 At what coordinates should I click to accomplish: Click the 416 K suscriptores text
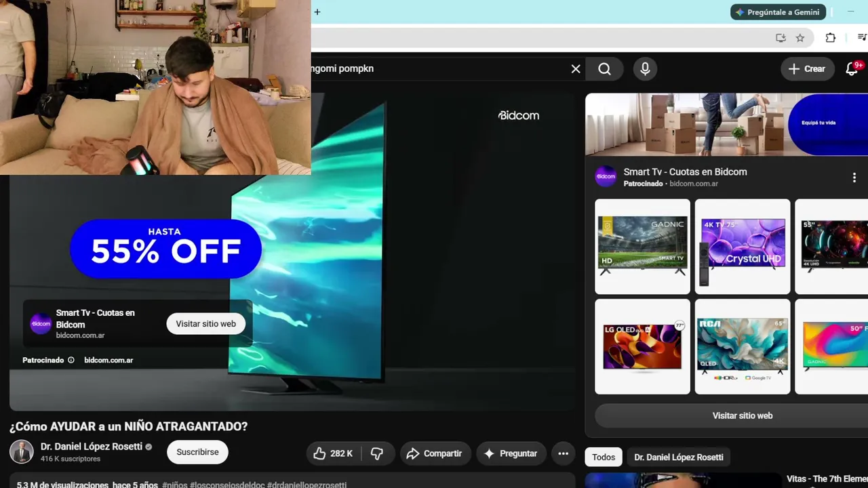coord(71,459)
